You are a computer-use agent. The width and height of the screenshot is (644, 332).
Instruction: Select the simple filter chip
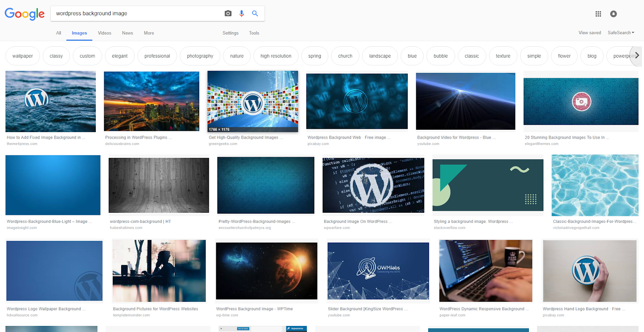click(534, 56)
